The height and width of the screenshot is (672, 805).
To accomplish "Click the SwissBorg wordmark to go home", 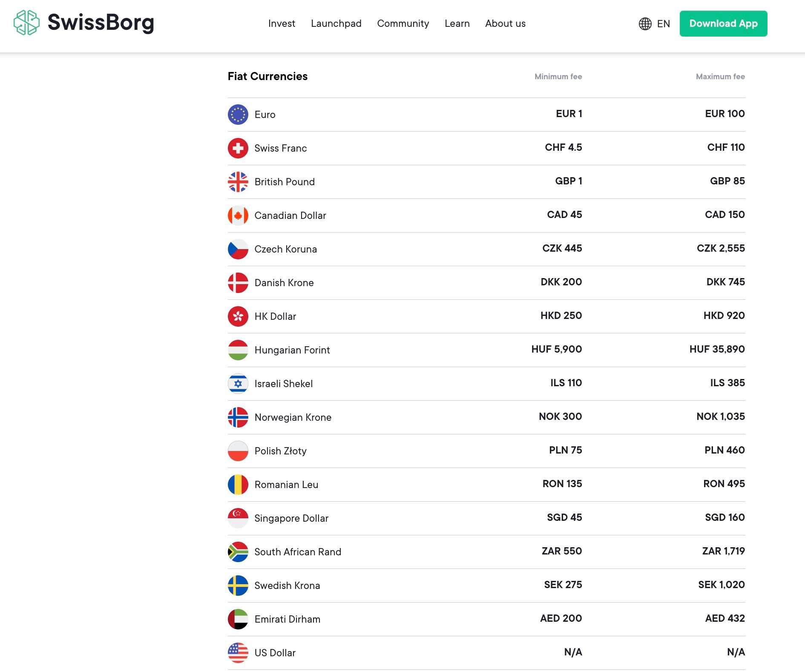I will (101, 23).
